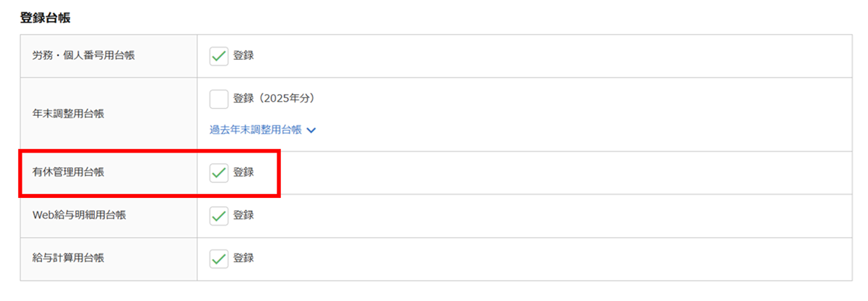
Task: Click the 登録（2025年分）label text
Action: click(x=274, y=99)
